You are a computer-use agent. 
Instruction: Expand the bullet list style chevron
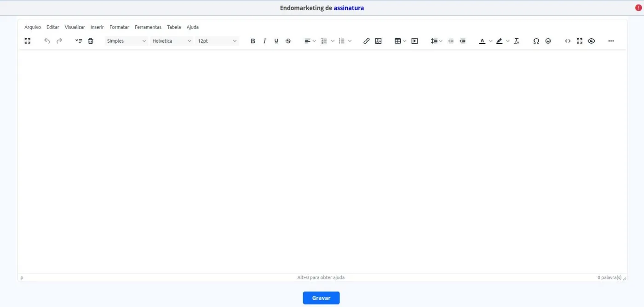350,41
